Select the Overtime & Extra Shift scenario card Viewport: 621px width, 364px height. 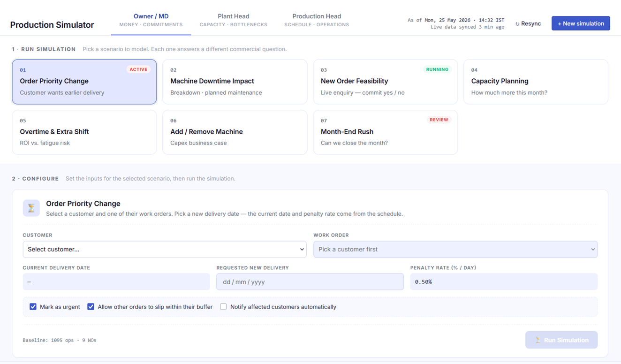84,132
